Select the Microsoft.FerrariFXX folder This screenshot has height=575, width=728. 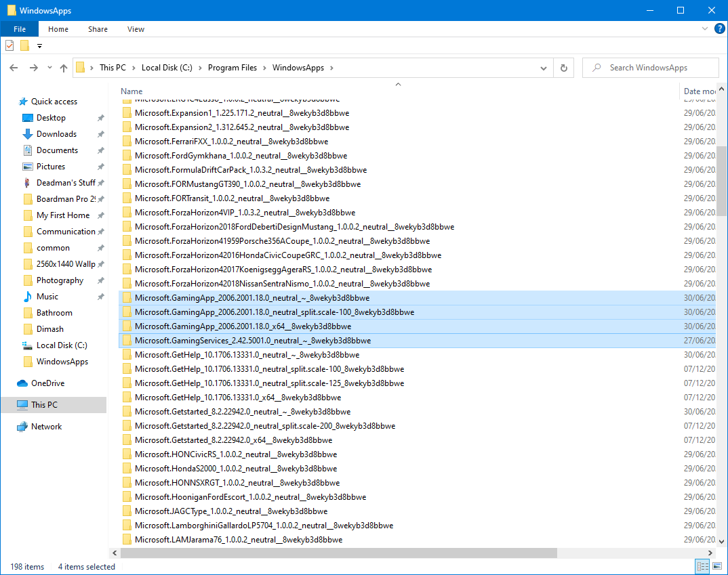(231, 142)
